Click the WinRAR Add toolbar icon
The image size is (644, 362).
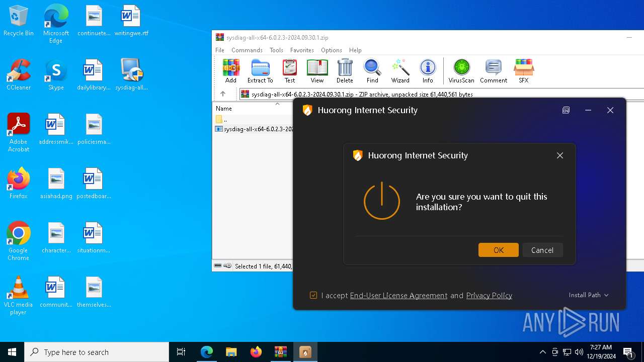click(x=231, y=71)
